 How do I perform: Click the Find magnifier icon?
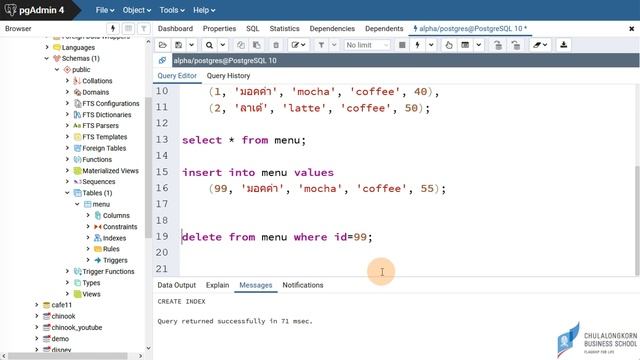coord(209,45)
